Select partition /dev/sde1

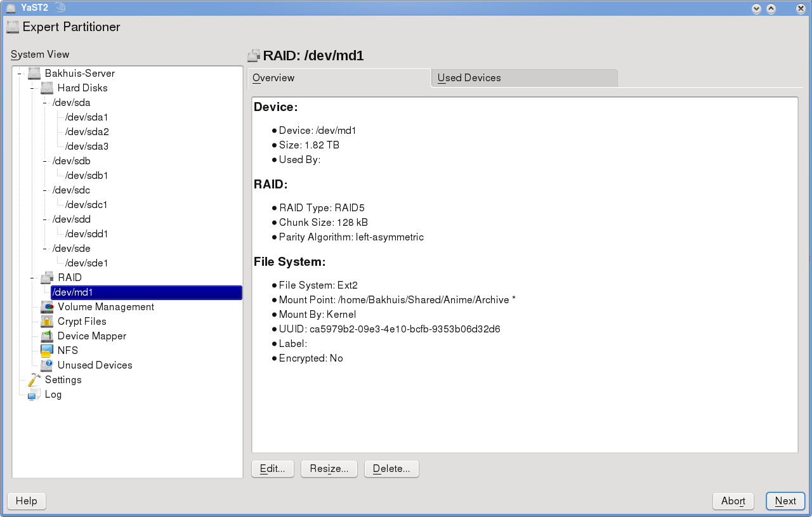(87, 263)
